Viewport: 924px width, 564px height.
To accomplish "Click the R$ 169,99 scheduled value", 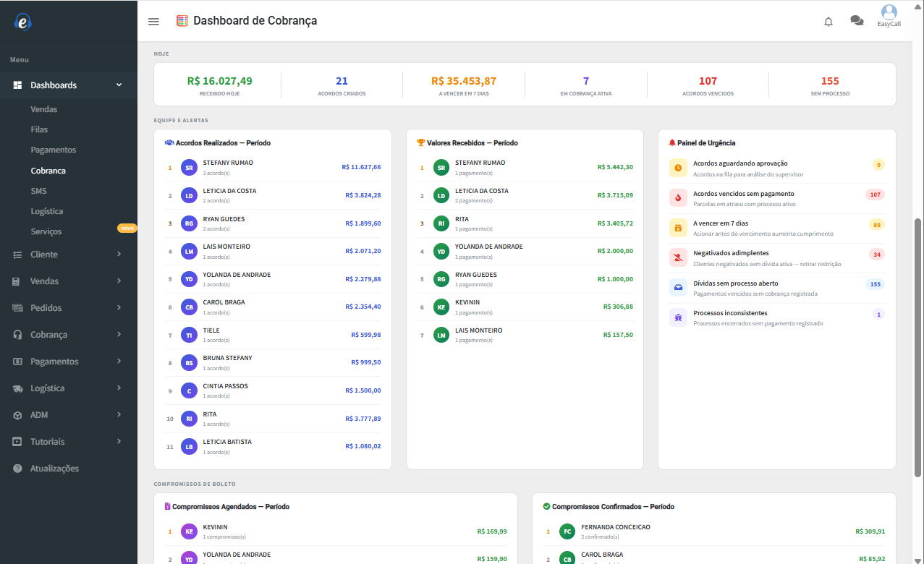I will [492, 531].
